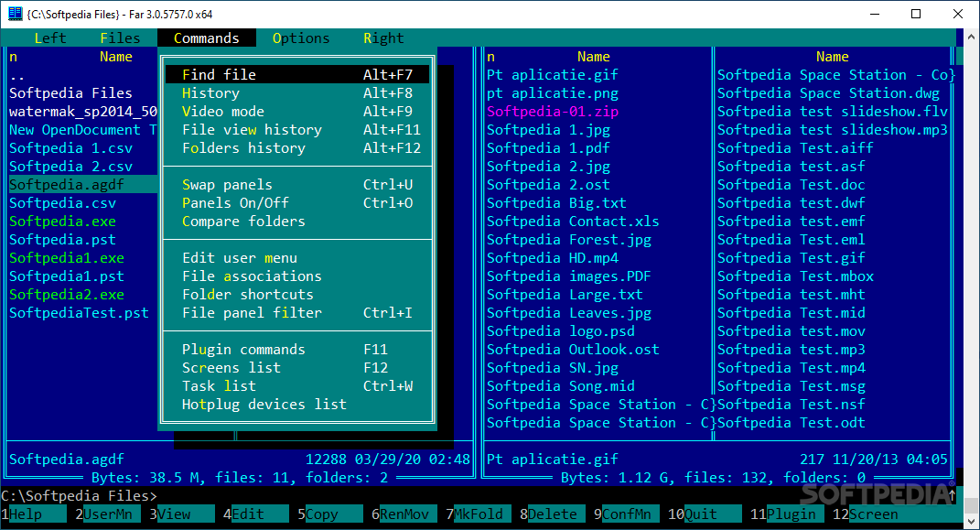
Task: Open the Files menu
Action: pyautogui.click(x=120, y=38)
